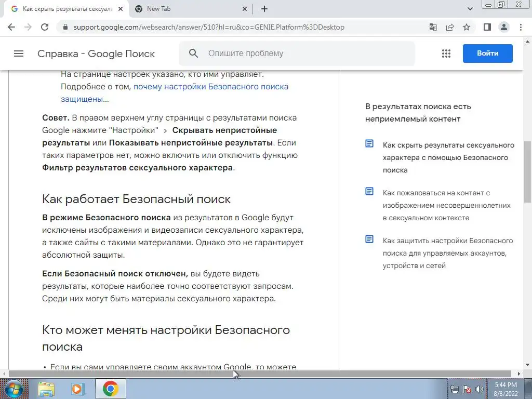This screenshot has width=532, height=399.
Task: Click the bold 'Совет.' text
Action: click(x=56, y=118)
